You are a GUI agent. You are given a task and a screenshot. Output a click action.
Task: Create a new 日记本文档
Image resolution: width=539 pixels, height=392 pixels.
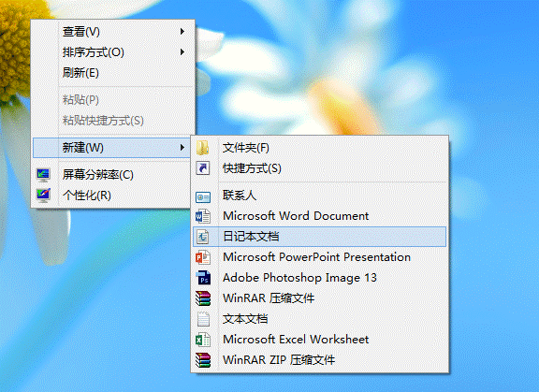pos(320,237)
